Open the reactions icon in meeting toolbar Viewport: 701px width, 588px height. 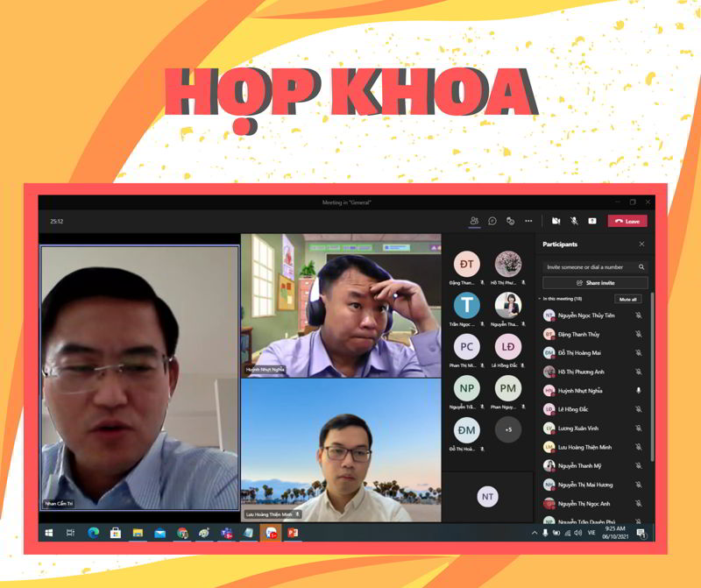point(510,221)
